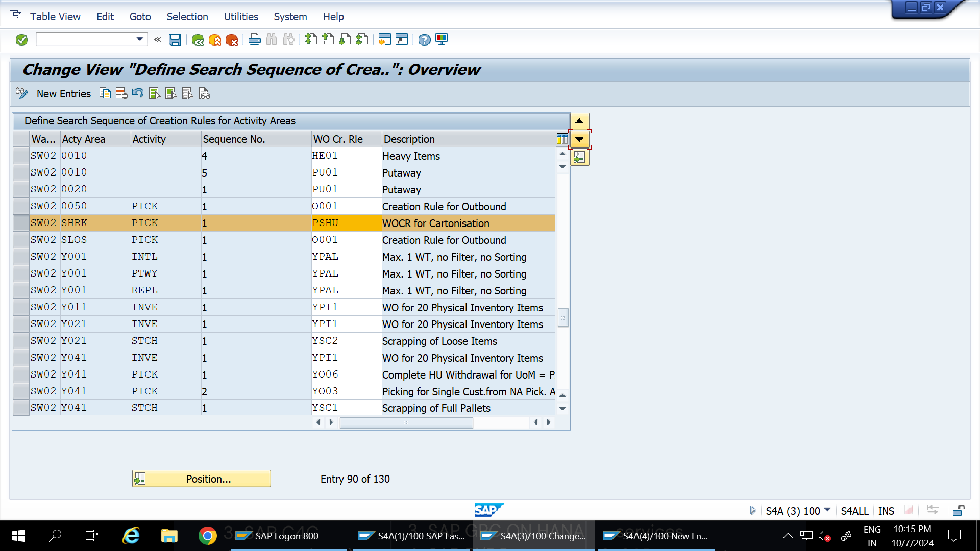Click the Delete entry icon
The width and height of the screenshot is (980, 551).
click(121, 93)
